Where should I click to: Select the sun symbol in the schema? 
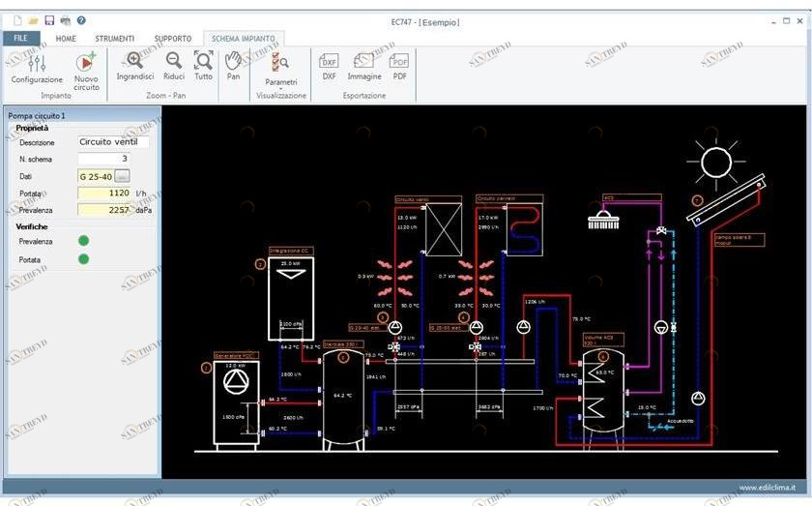coord(716,162)
